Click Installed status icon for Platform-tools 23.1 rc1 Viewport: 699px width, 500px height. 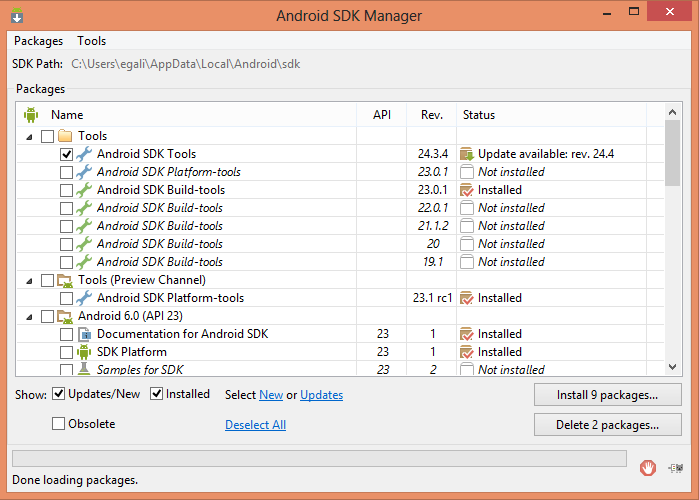tap(467, 298)
